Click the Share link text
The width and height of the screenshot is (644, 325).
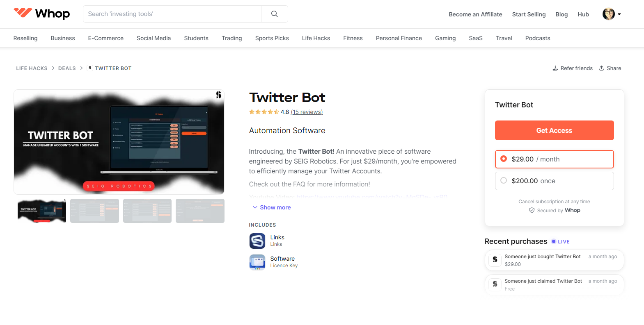pos(614,68)
